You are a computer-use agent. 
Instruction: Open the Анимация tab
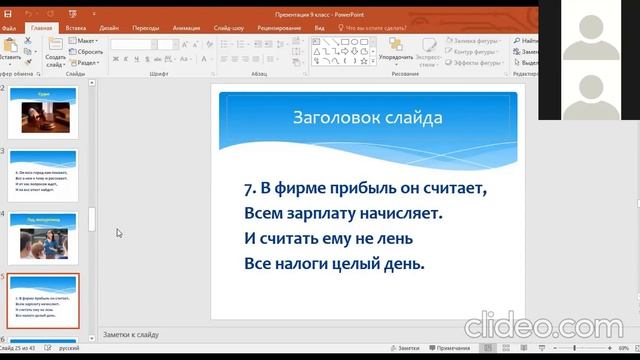[x=186, y=28]
